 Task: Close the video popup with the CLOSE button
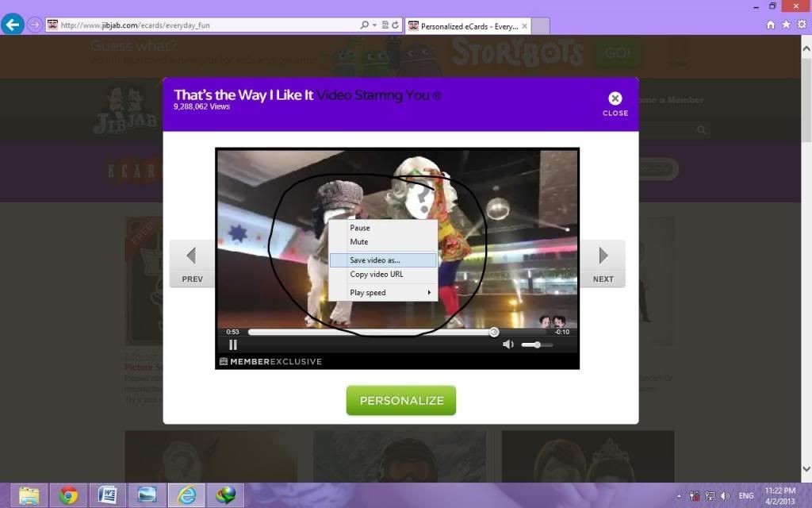[615, 104]
